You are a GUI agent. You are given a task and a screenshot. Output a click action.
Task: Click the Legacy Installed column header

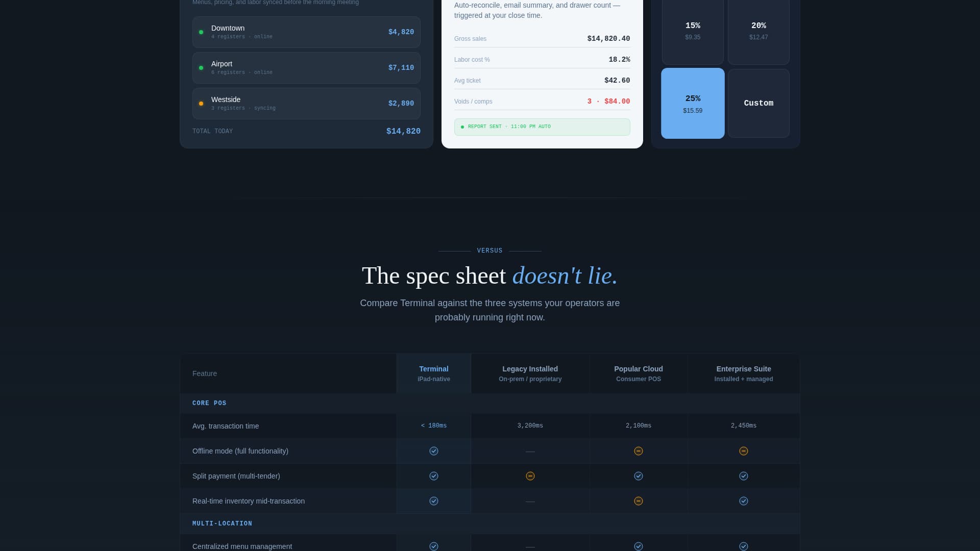pos(530,373)
